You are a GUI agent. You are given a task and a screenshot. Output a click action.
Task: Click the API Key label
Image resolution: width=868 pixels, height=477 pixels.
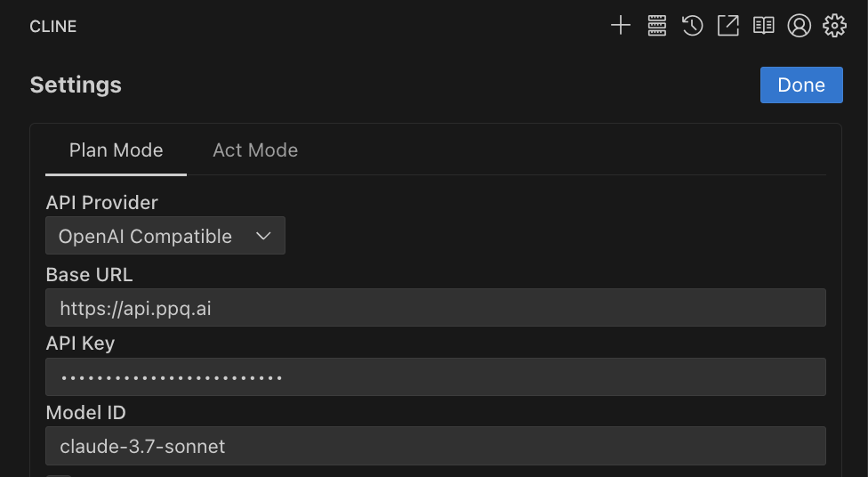[x=80, y=343]
